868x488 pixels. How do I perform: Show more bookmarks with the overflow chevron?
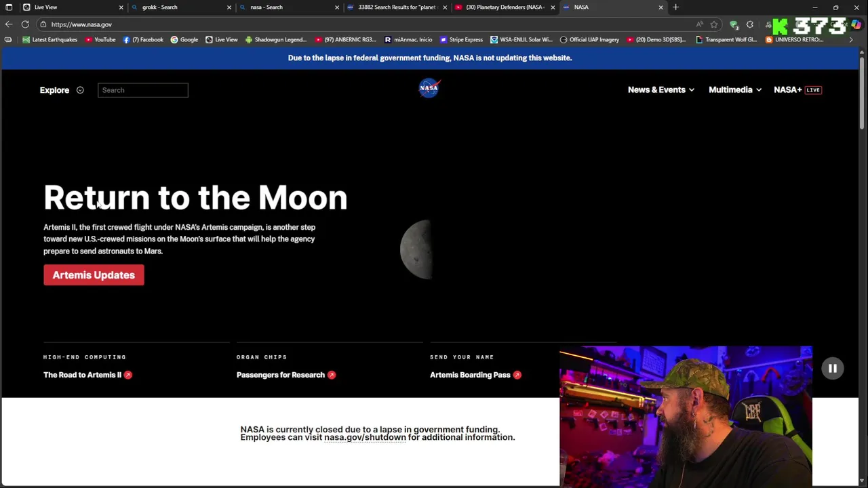point(851,39)
